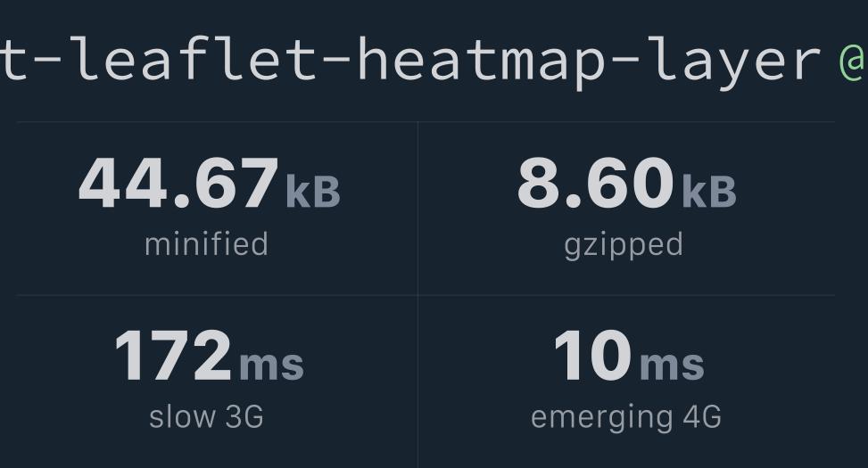Image resolution: width=868 pixels, height=468 pixels.
Task: Click the slow 3G label
Action: pyautogui.click(x=206, y=416)
